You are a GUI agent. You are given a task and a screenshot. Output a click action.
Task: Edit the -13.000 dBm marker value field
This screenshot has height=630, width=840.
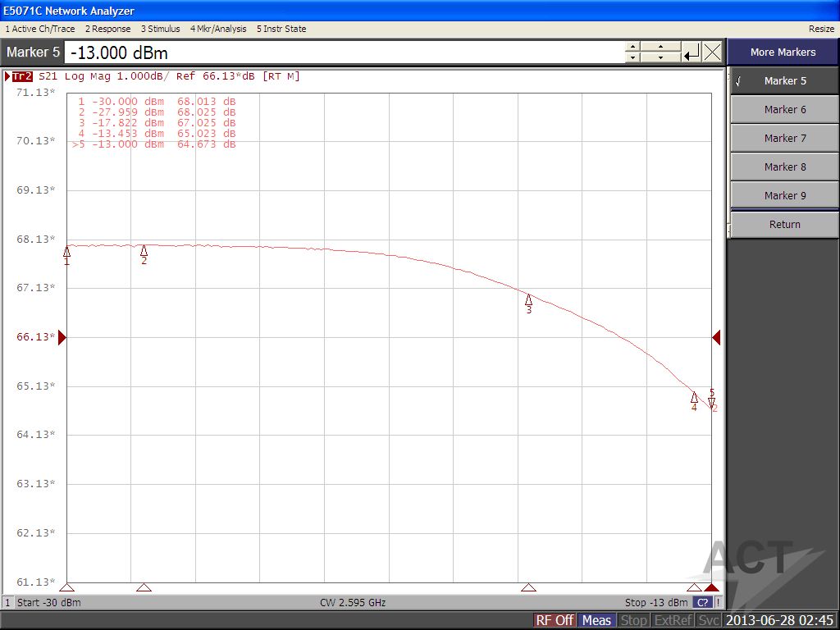344,52
